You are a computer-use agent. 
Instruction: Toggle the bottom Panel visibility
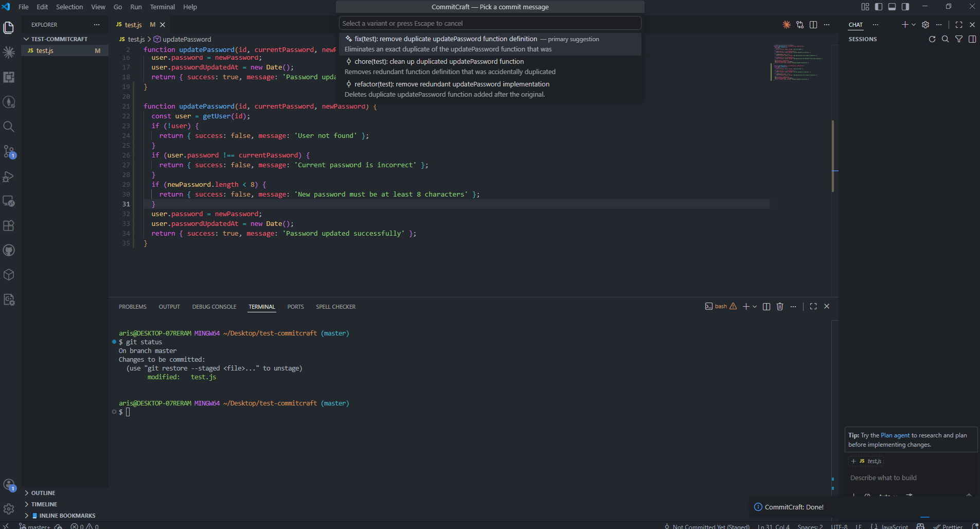(x=892, y=7)
